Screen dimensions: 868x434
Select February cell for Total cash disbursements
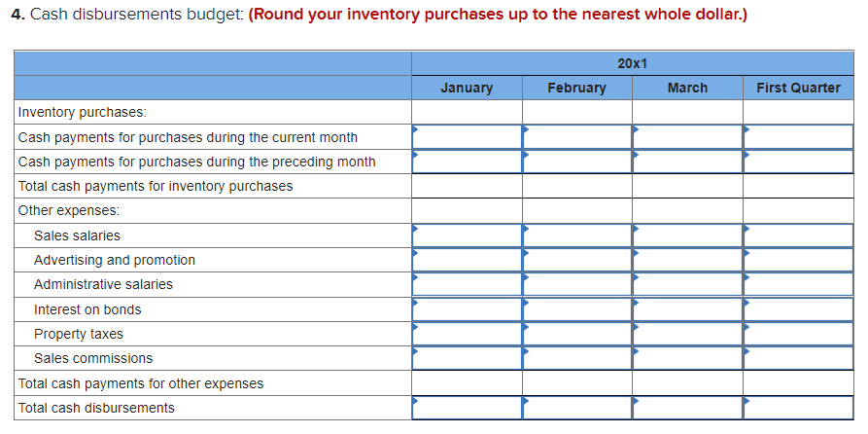click(x=576, y=408)
